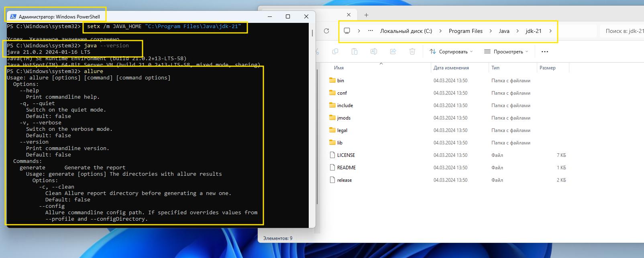The width and height of the screenshot is (644, 258).
Task: Select the legal folder icon
Action: click(x=332, y=130)
